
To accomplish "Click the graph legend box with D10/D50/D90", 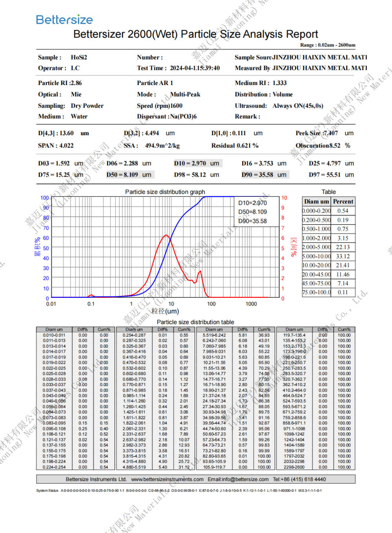I will pos(256,212).
